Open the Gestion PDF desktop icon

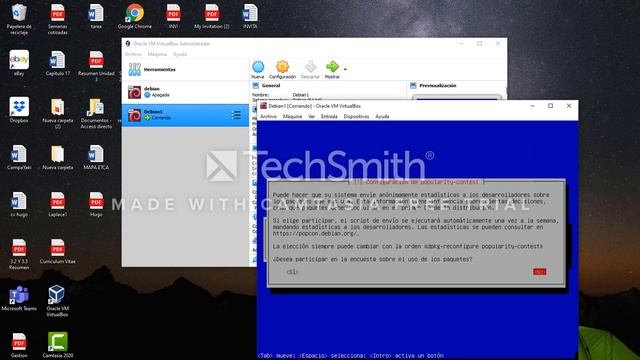[x=19, y=345]
